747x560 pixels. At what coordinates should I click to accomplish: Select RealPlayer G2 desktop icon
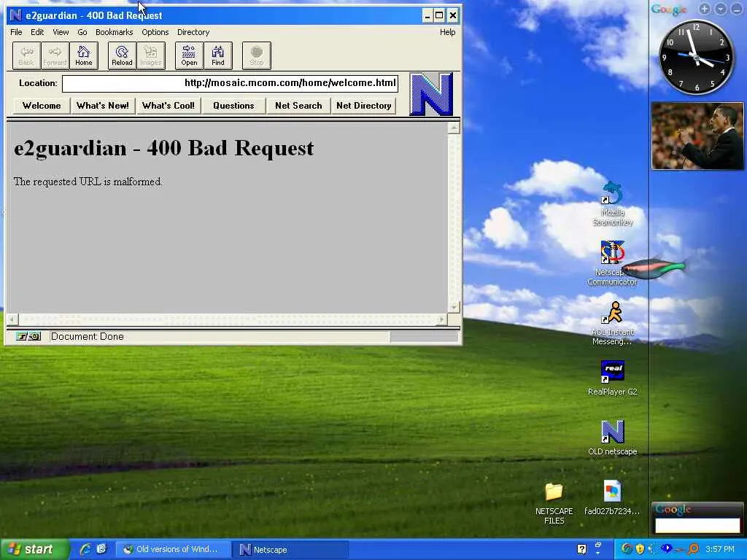tap(613, 378)
